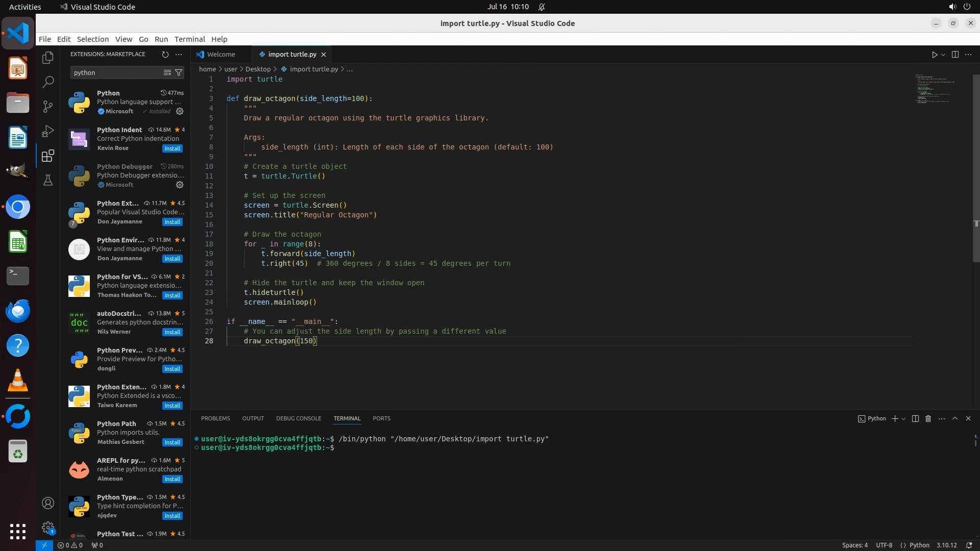Image resolution: width=980 pixels, height=551 pixels.
Task: Toggle notifications bell in status bar
Action: point(969,545)
